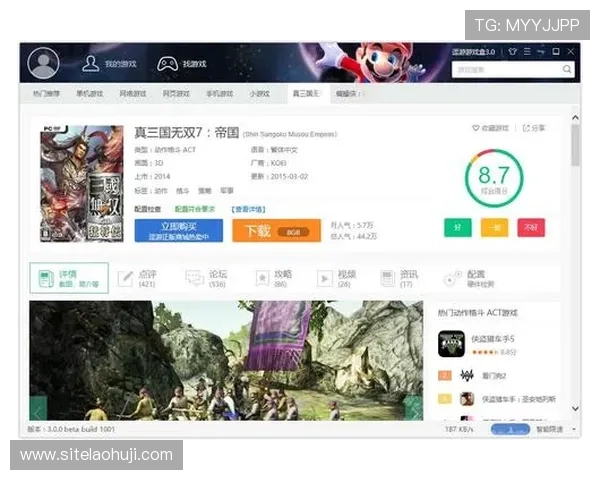Click the page scroll up arrow
The width and height of the screenshot is (600, 480).
[x=575, y=117]
